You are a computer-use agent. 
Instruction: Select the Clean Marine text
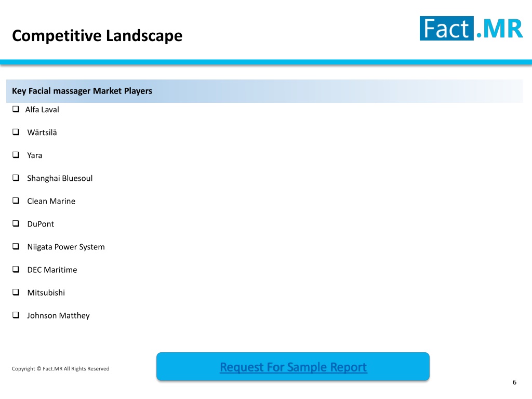click(x=51, y=201)
